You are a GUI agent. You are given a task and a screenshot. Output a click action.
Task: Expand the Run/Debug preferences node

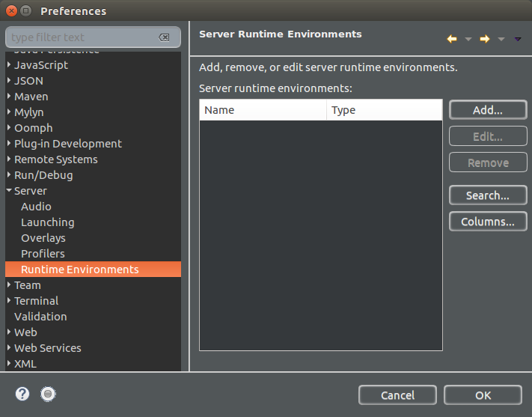click(9, 175)
